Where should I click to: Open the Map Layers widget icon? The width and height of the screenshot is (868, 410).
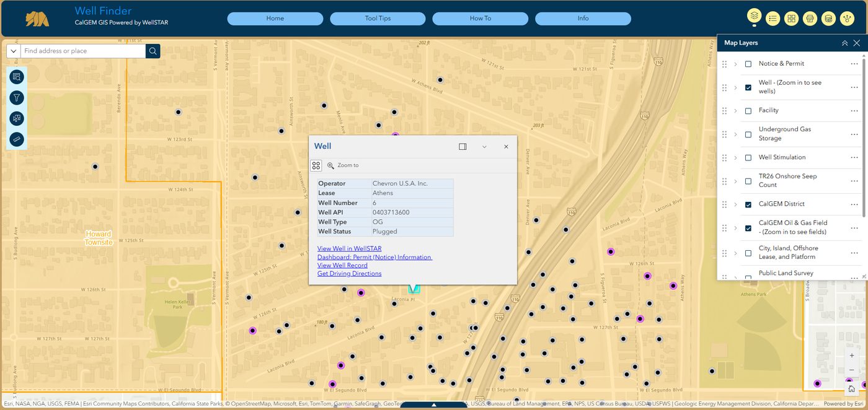(754, 17)
